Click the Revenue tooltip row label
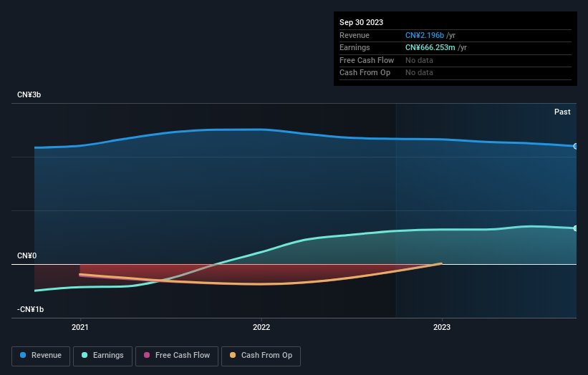Image resolution: width=588 pixels, height=375 pixels. pos(355,35)
